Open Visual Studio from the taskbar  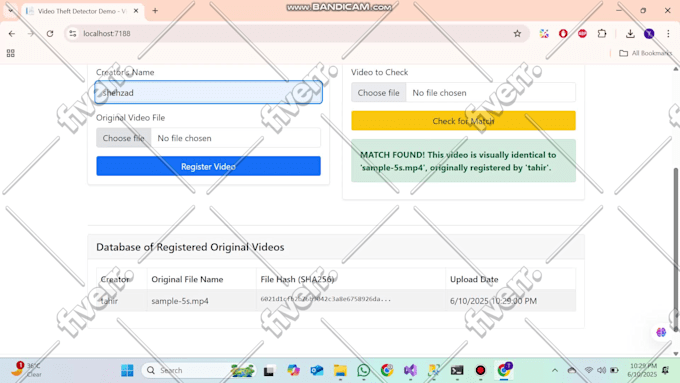[410, 370]
